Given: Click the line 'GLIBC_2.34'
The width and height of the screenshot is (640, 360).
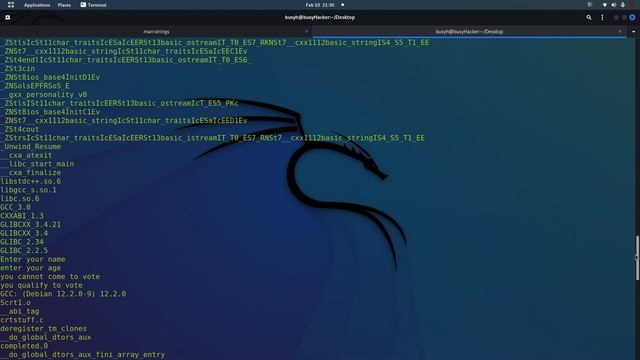Looking at the screenshot, I should pyautogui.click(x=22, y=242).
